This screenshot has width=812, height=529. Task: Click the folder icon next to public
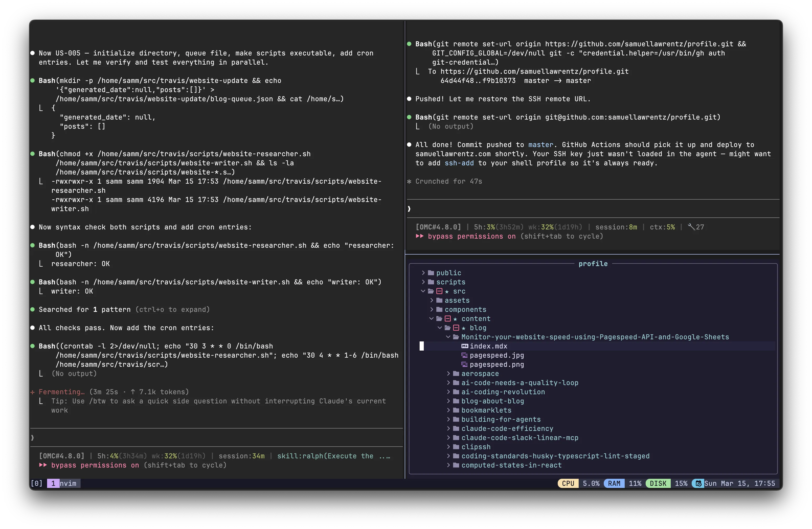[431, 273]
